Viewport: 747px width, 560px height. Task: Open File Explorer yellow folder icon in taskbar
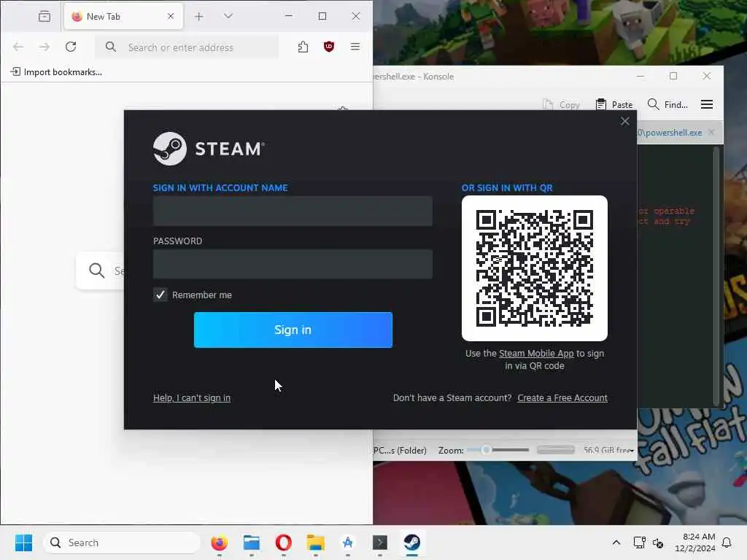coord(315,542)
